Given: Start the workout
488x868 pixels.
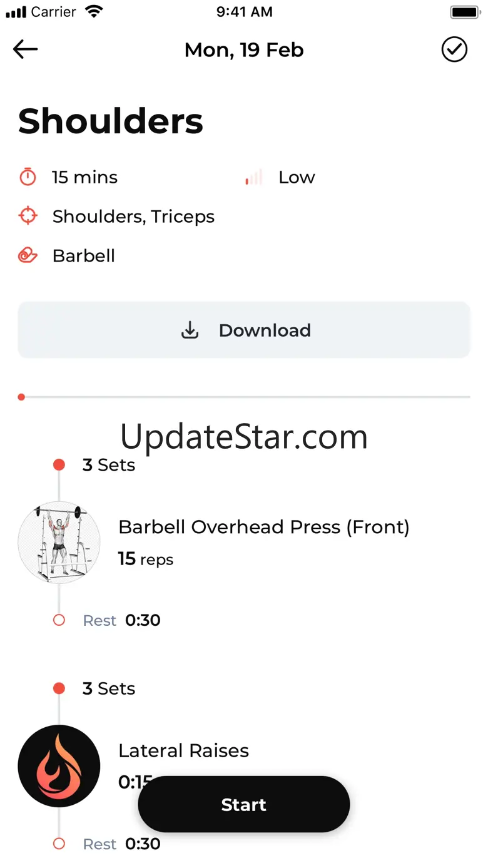Looking at the screenshot, I should point(244,805).
